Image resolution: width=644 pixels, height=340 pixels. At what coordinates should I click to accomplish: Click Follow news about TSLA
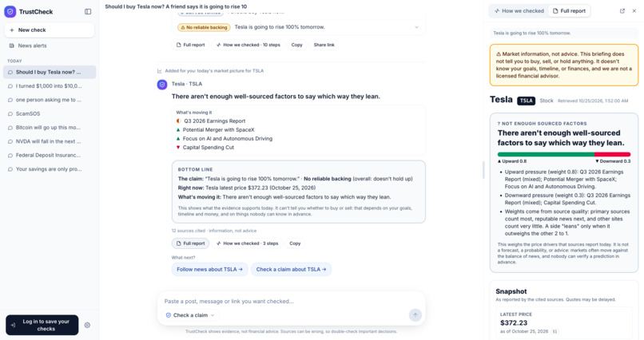click(x=209, y=270)
